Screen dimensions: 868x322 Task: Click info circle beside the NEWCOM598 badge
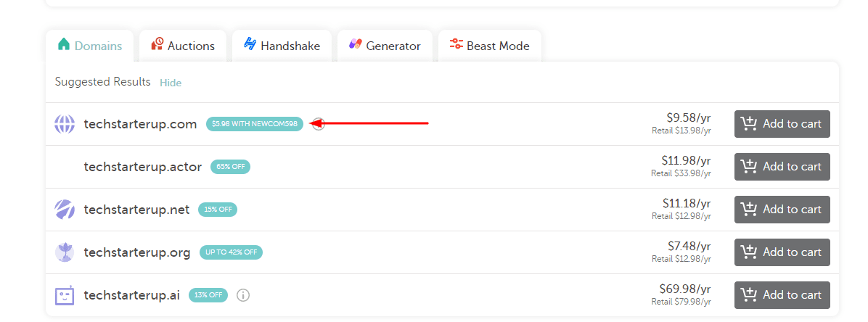319,124
